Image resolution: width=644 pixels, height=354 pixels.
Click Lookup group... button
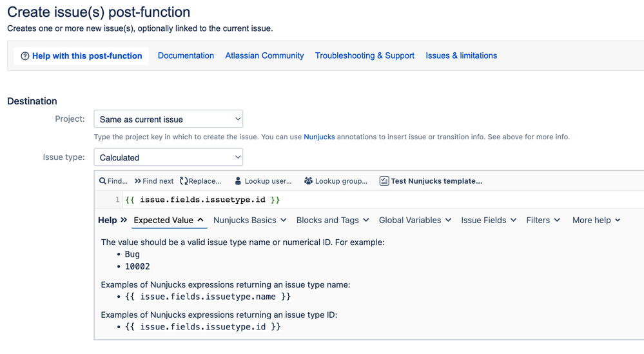coord(336,181)
